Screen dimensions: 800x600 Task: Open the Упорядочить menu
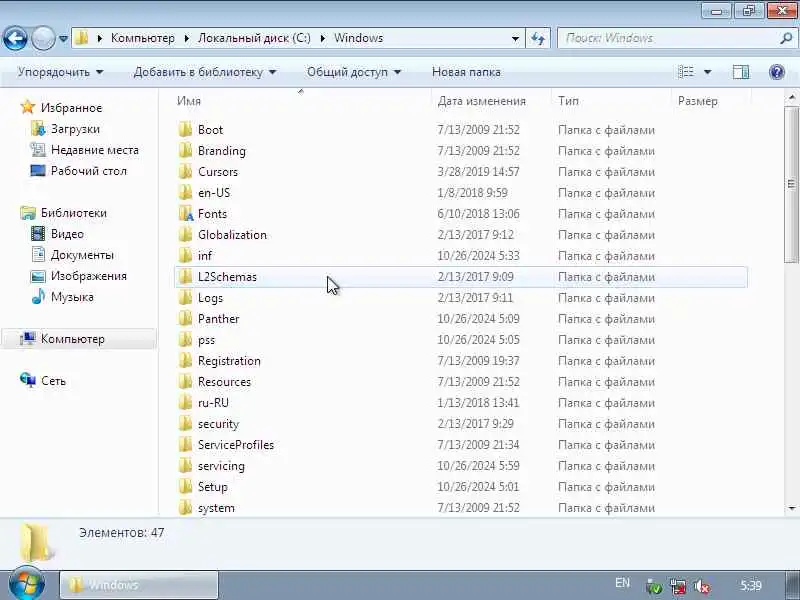60,72
